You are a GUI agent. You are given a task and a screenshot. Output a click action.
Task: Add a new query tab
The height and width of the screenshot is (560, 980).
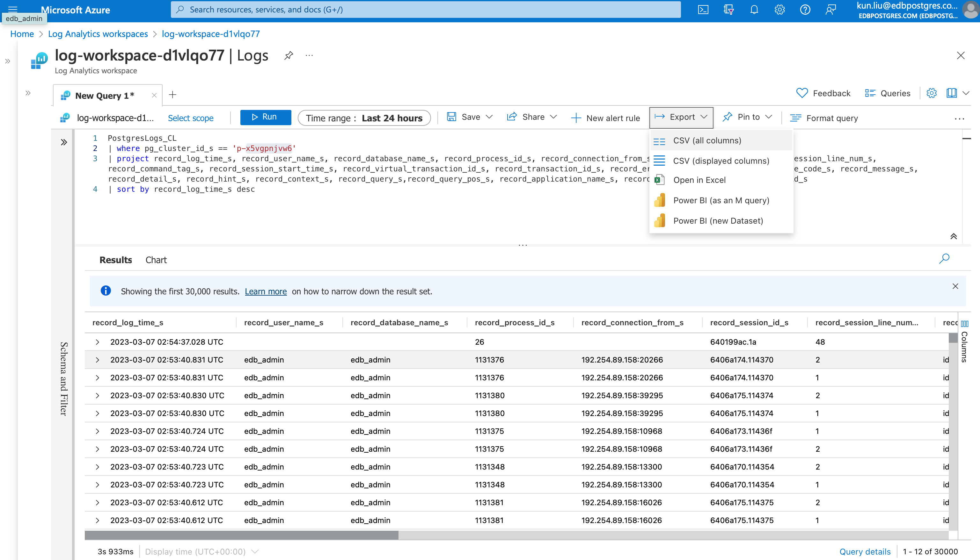pos(172,95)
